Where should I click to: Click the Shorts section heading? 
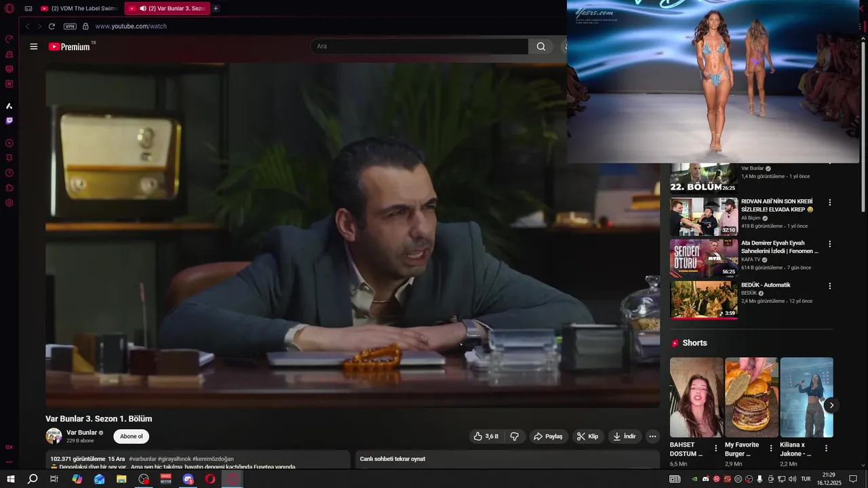(x=694, y=343)
